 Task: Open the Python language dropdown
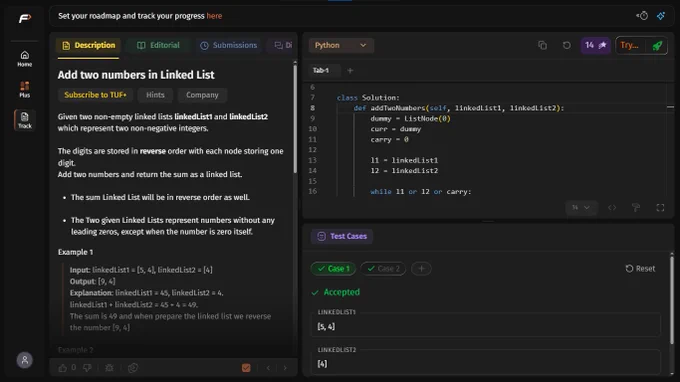coord(341,45)
